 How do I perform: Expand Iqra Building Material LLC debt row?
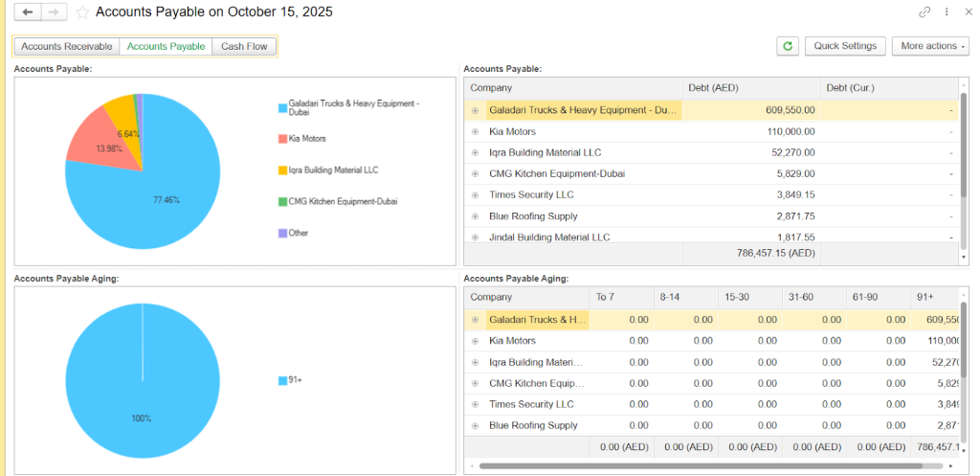[x=475, y=152]
